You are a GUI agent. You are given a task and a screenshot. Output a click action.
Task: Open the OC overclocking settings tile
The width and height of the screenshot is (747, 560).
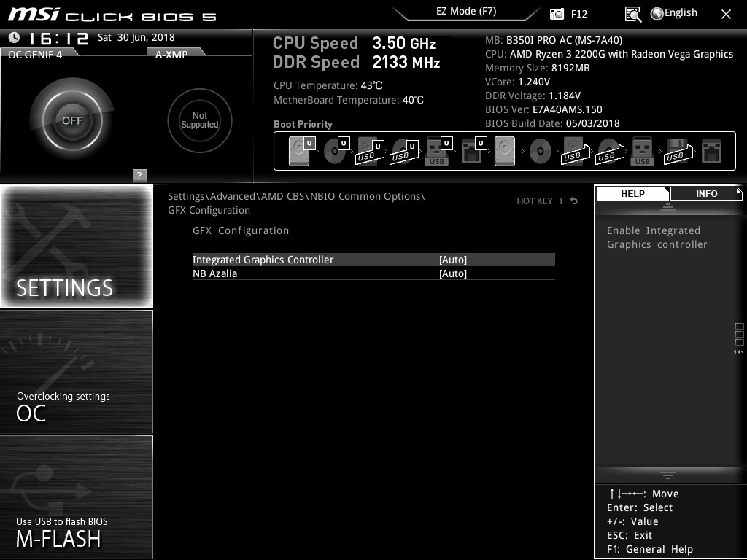77,372
